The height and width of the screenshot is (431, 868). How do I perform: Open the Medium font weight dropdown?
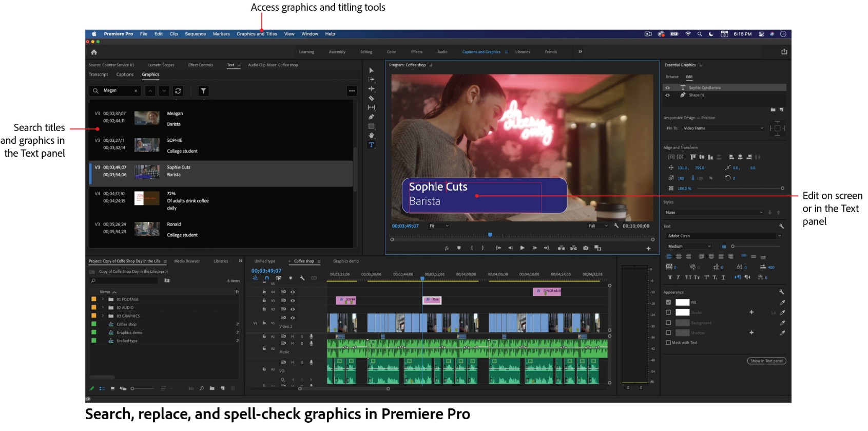689,247
